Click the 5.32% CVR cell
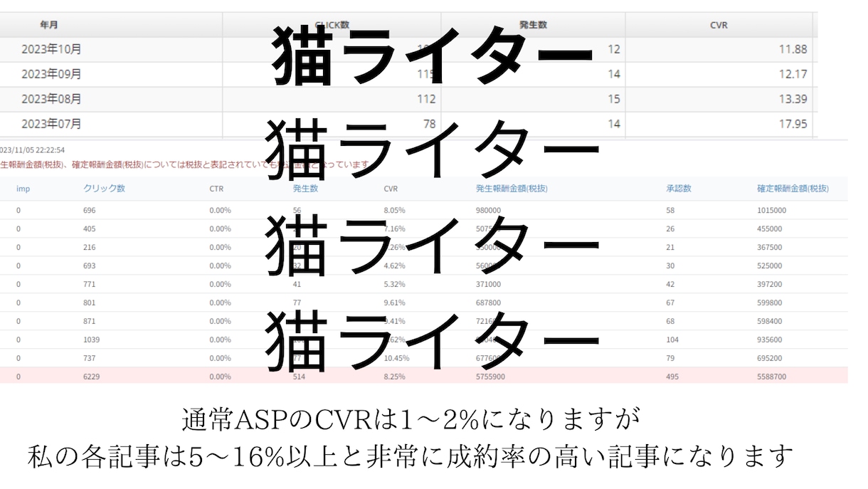 click(393, 285)
